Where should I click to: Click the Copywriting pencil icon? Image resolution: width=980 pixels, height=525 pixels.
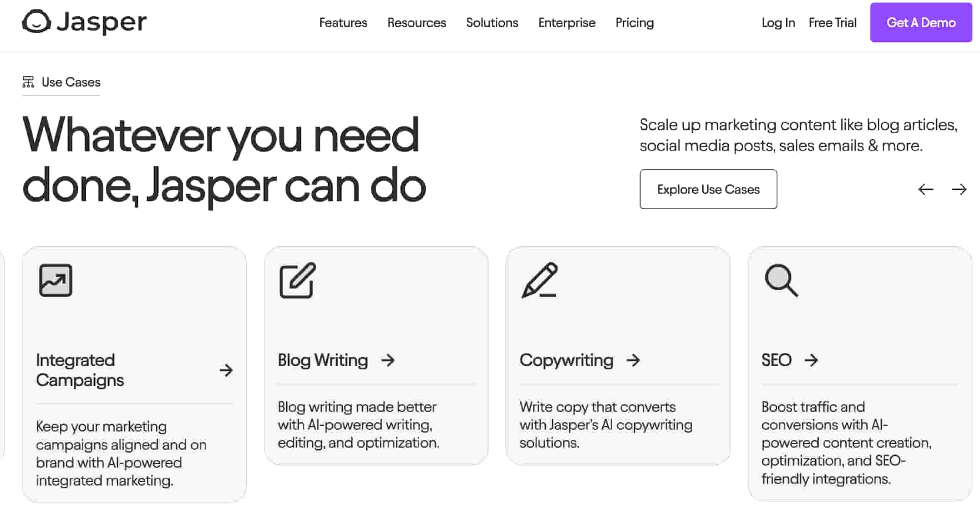click(x=539, y=281)
